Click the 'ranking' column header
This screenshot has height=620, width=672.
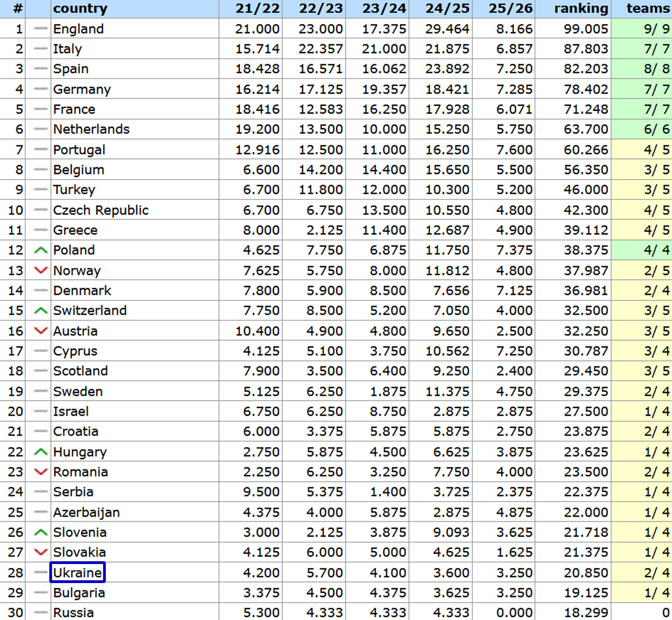coord(581,8)
